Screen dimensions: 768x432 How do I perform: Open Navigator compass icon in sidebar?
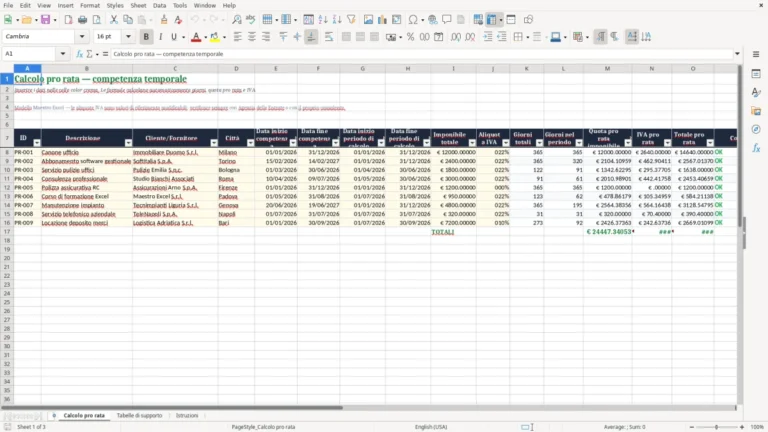(756, 129)
